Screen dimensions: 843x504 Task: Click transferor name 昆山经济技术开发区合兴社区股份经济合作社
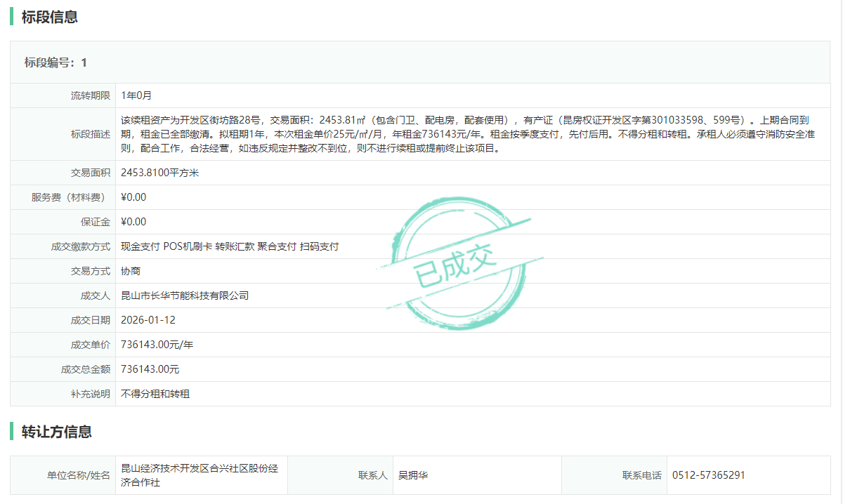[200, 475]
